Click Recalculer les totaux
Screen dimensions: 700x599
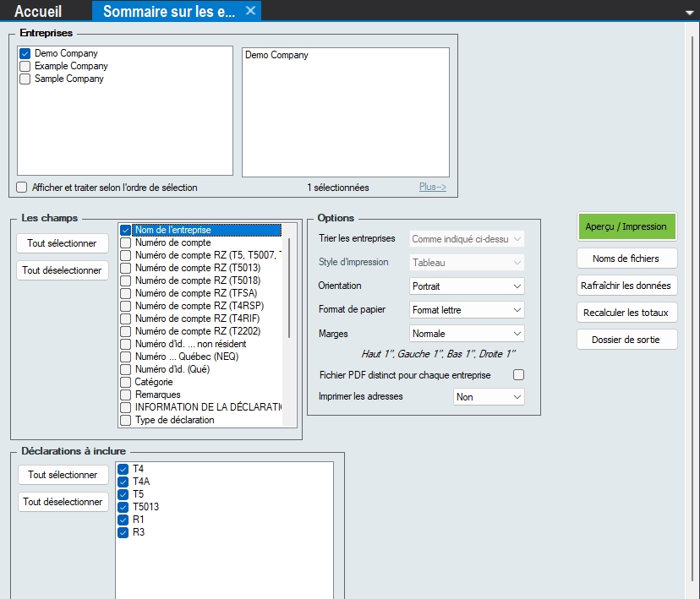[x=626, y=313]
